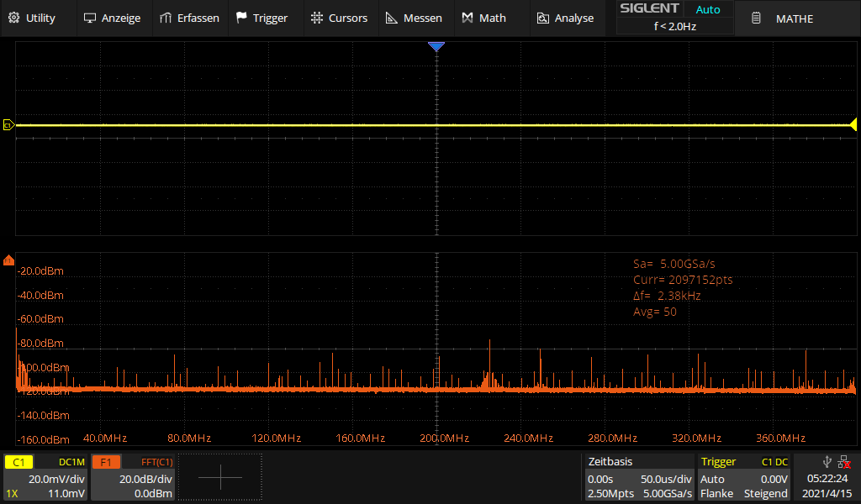The image size is (861, 504).
Task: Click the SIGLENT logo
Action: pyautogui.click(x=649, y=8)
